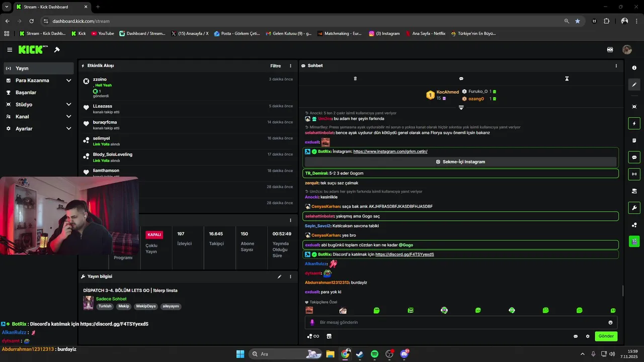Click the purple microphone icon in message box

coord(312,322)
